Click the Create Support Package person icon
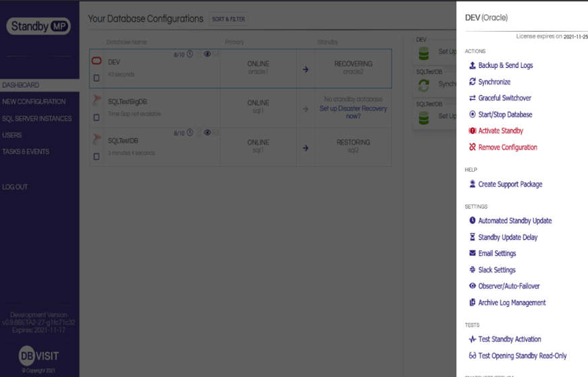 [472, 184]
